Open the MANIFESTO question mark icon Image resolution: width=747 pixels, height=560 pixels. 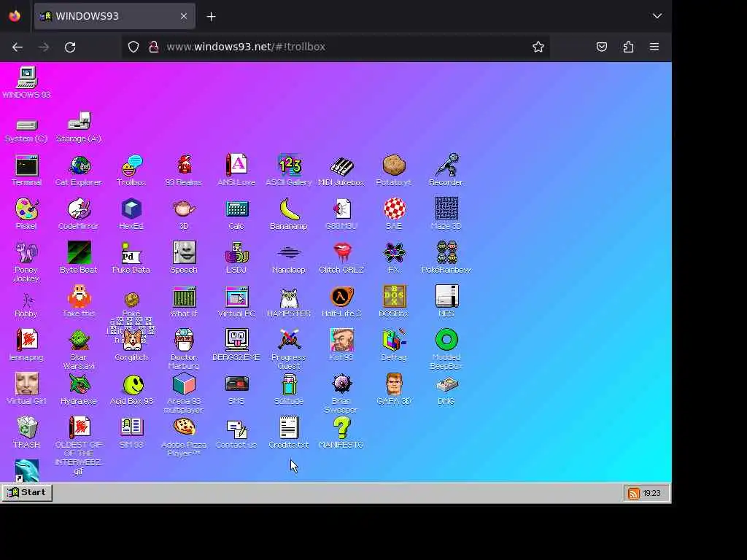coord(341,432)
